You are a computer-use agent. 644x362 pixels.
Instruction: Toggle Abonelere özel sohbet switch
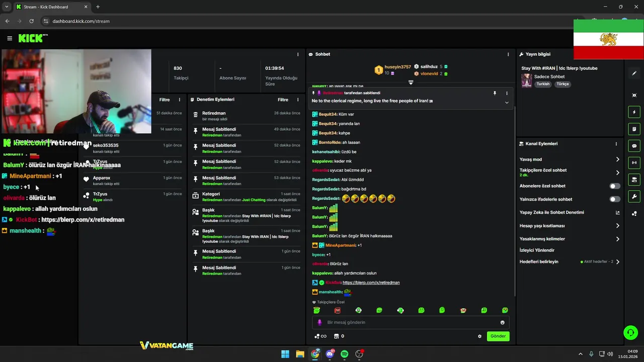(x=615, y=186)
